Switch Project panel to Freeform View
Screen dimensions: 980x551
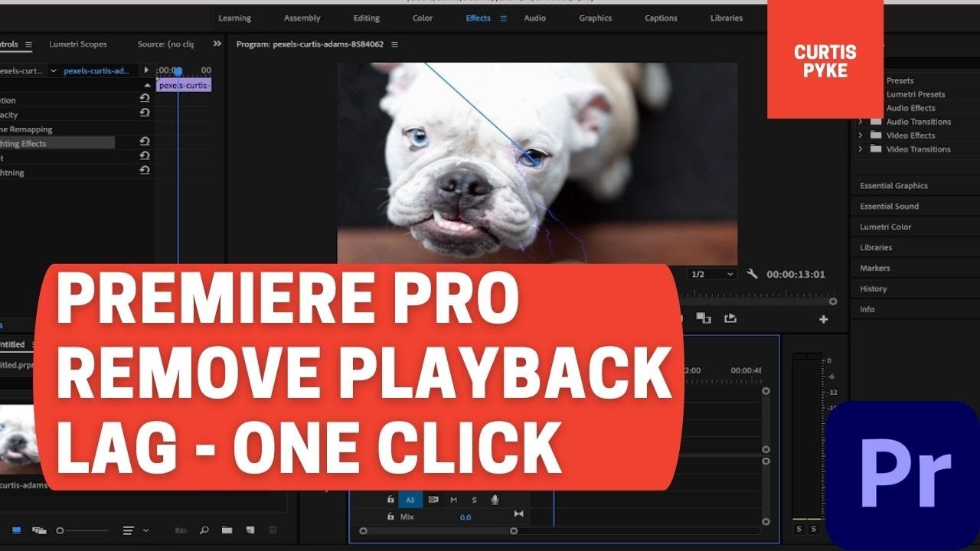[x=39, y=530]
